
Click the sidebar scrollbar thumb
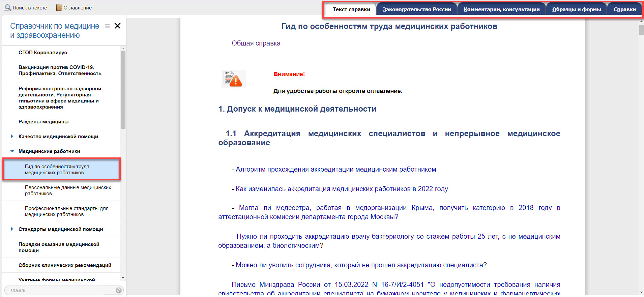coord(123,90)
